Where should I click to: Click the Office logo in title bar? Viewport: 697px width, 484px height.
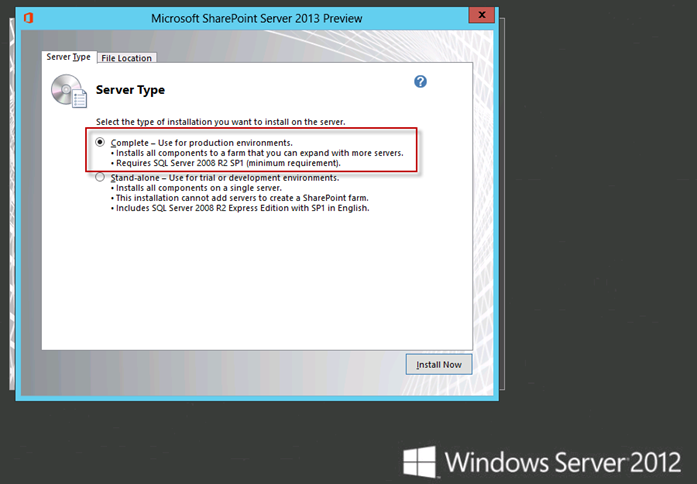pos(28,18)
